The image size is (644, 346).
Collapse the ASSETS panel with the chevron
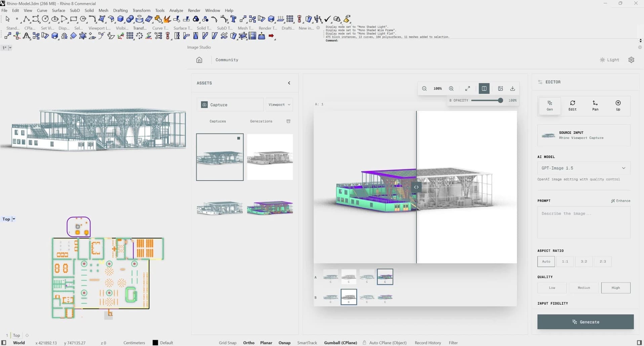(289, 83)
